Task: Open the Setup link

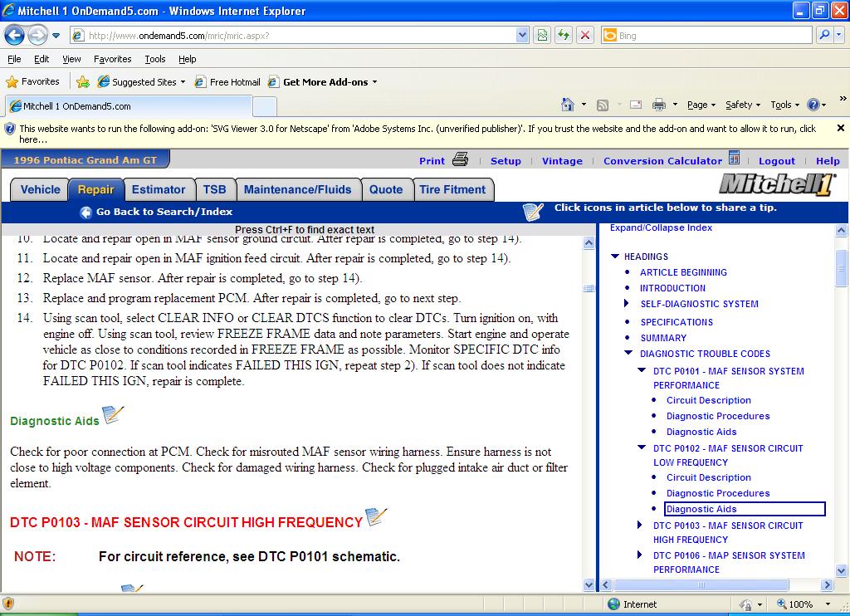Action: coord(506,161)
